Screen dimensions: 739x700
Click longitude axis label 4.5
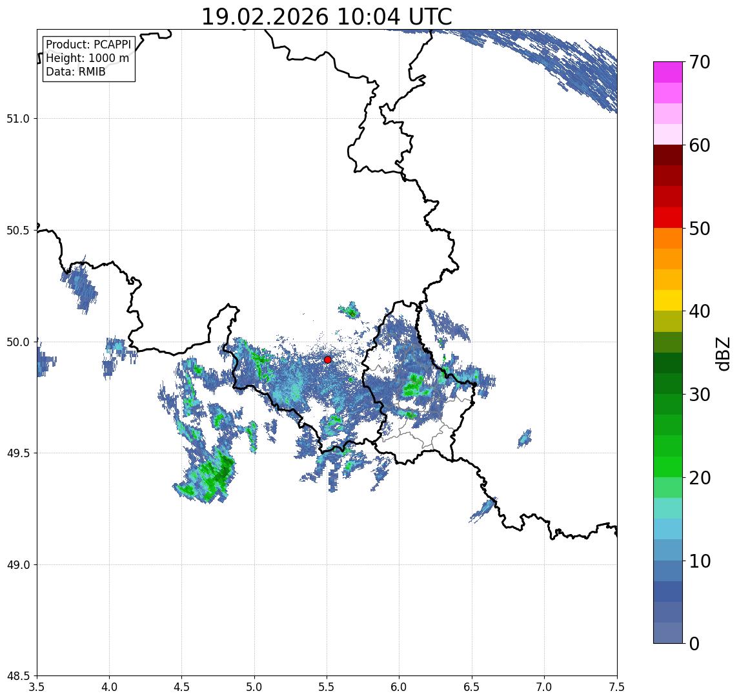click(x=182, y=687)
